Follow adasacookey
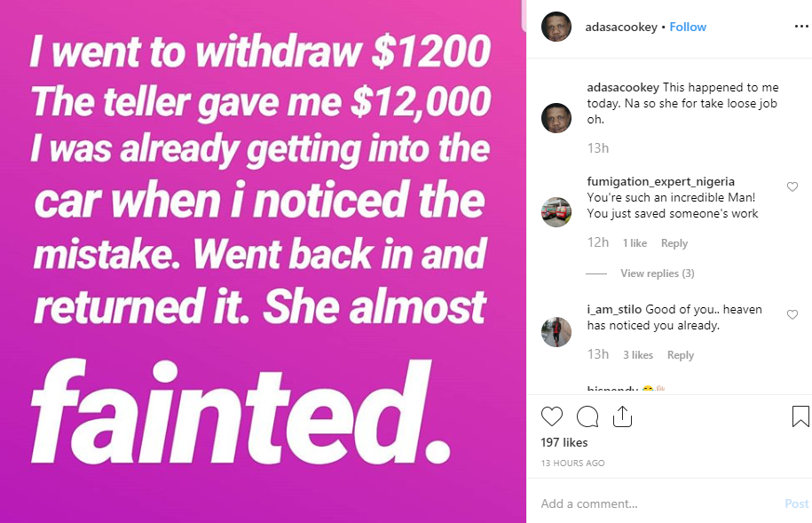Viewport: 812px width, 523px height. [688, 28]
